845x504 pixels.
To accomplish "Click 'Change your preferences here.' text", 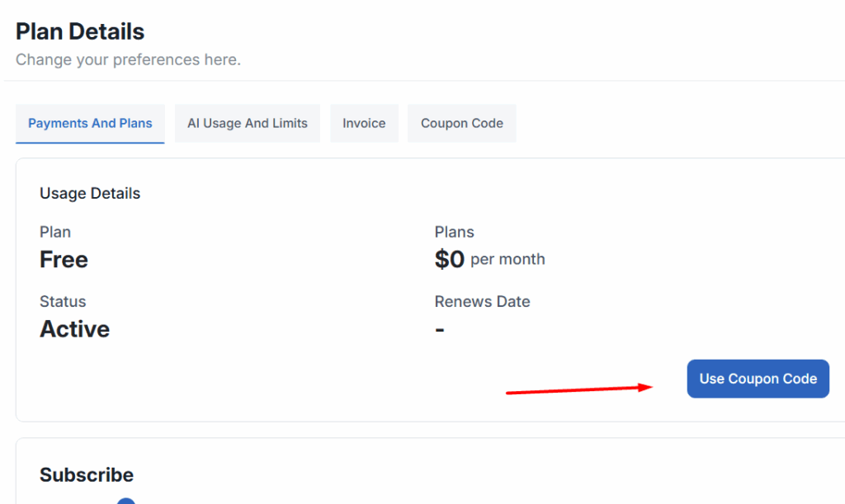I will coord(128,59).
